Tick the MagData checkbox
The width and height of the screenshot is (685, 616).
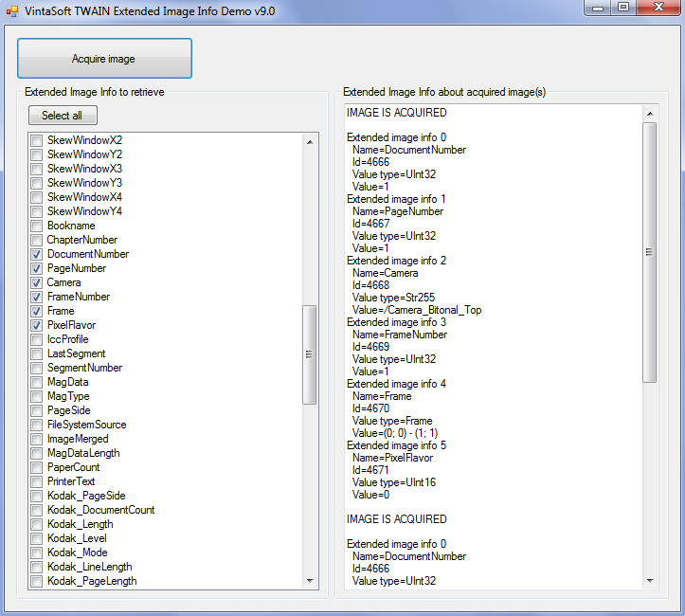[37, 382]
